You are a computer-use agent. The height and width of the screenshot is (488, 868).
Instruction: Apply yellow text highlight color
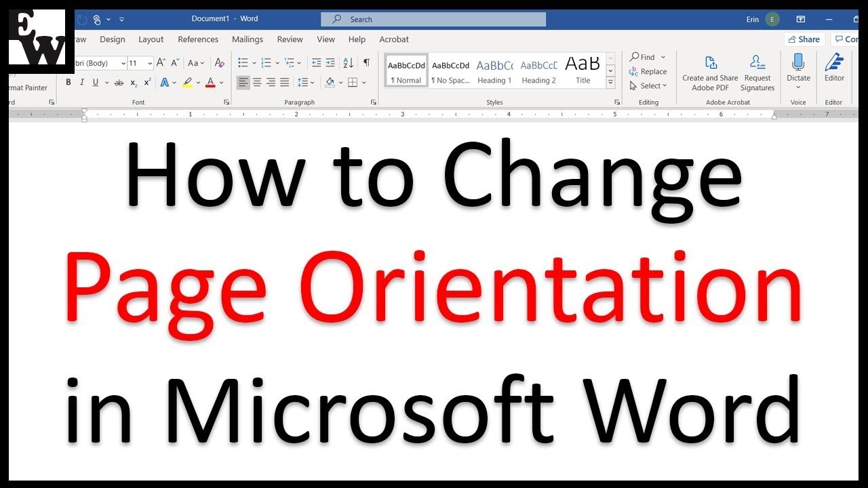[187, 83]
